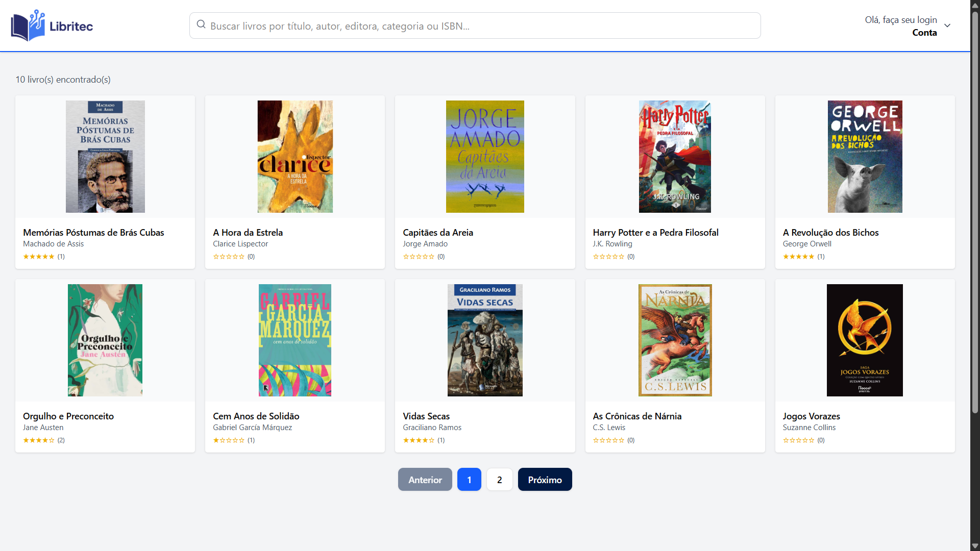The image size is (980, 551).
Task: Click author name Graciliano Ramos
Action: tap(432, 428)
